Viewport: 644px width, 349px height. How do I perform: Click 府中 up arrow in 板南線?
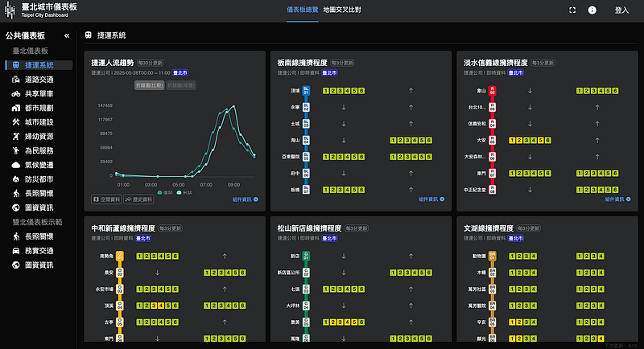click(411, 174)
